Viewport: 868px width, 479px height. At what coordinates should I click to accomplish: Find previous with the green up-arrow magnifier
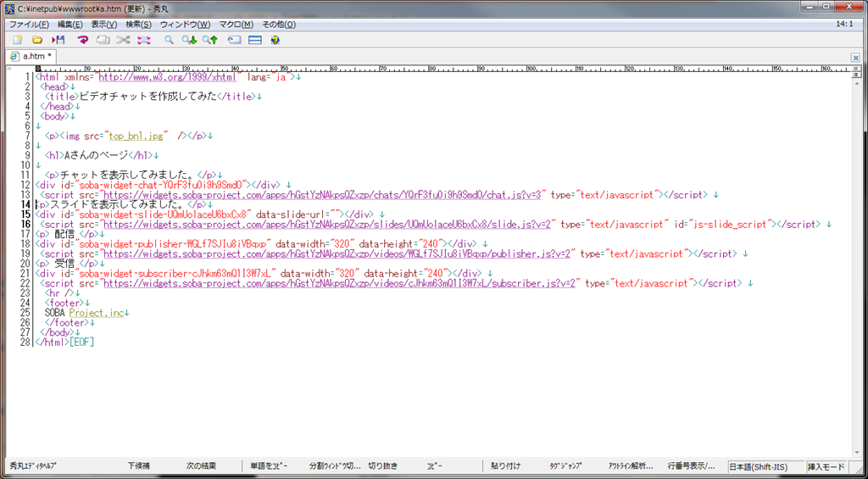(x=209, y=40)
